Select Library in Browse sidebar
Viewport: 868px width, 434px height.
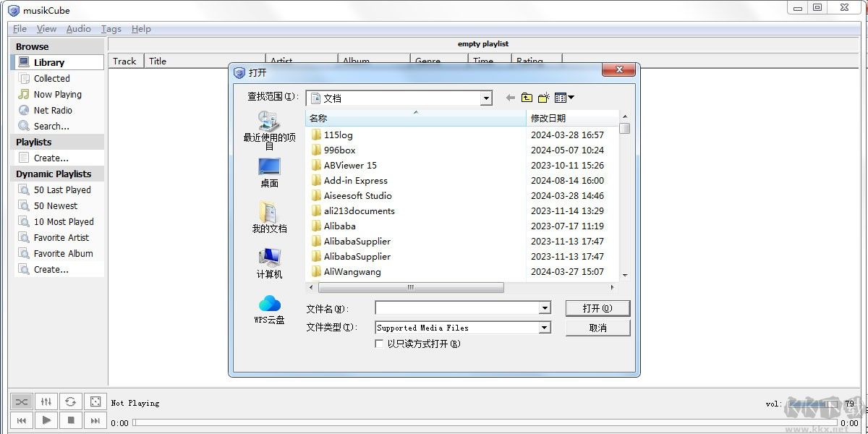58,62
